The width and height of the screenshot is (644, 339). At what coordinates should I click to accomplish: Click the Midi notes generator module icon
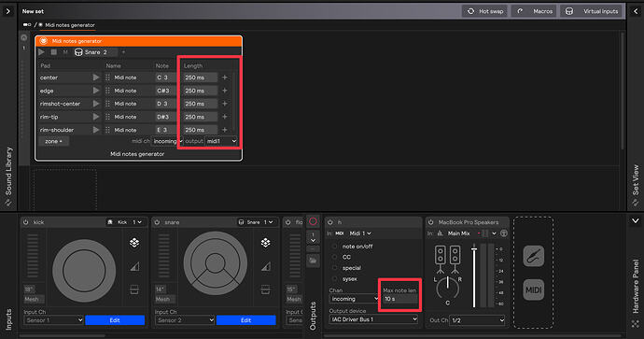click(44, 41)
